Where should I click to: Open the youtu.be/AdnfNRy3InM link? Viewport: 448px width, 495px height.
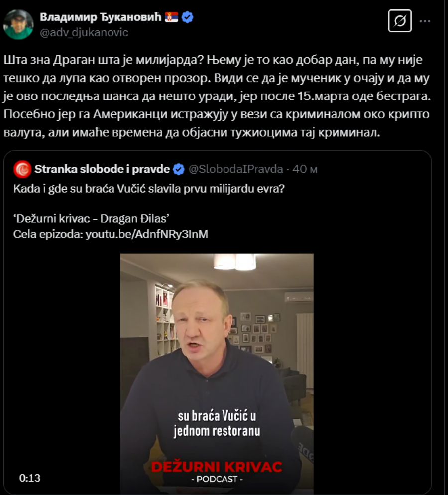click(146, 234)
